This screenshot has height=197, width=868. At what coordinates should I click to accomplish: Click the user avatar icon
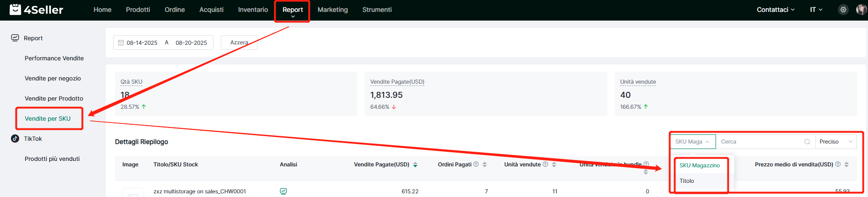861,10
